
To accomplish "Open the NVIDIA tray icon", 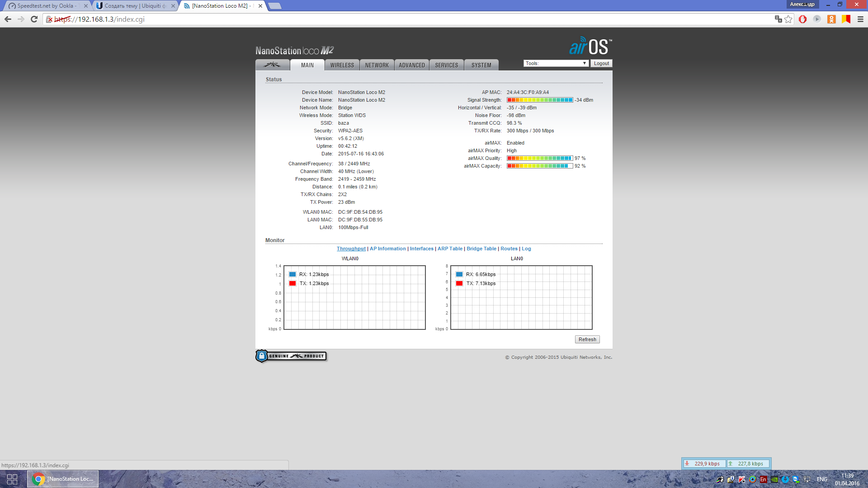I will (774, 479).
